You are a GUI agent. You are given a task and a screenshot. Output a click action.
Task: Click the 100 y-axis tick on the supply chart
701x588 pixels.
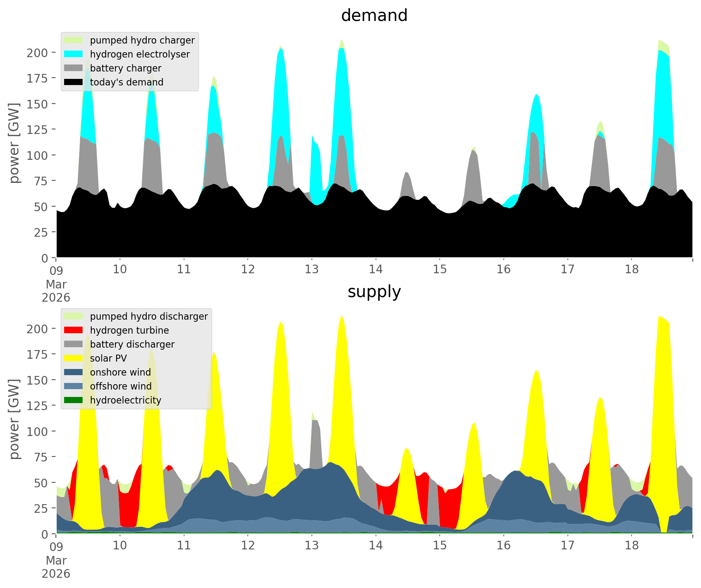[x=37, y=431]
